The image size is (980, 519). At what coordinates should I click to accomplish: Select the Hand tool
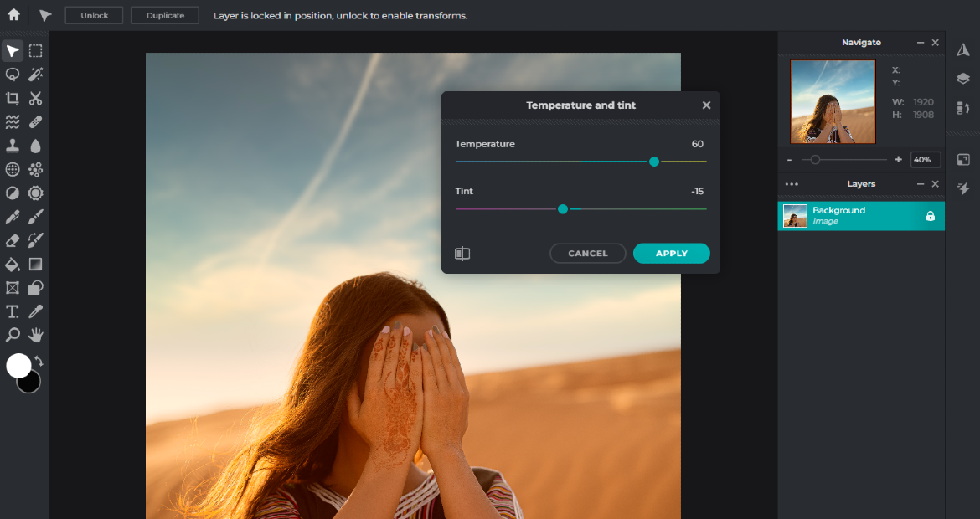[x=35, y=335]
